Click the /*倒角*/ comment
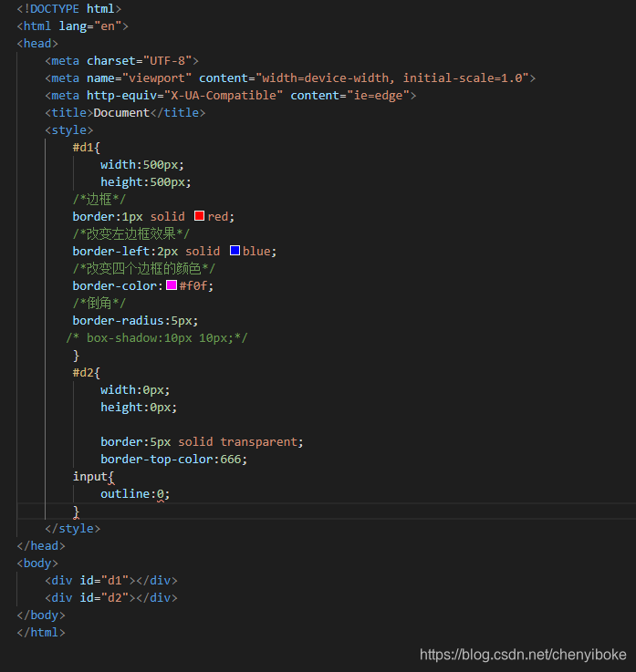Image resolution: width=636 pixels, height=672 pixels. (99, 304)
